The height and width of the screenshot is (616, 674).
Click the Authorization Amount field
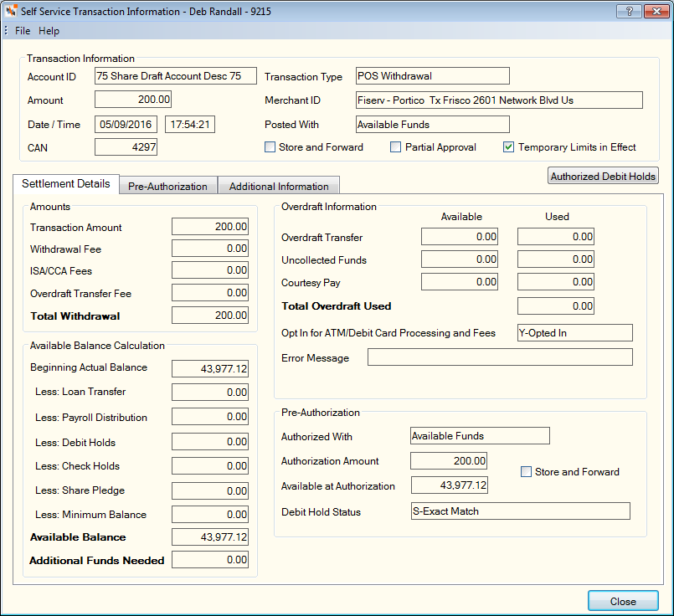449,461
